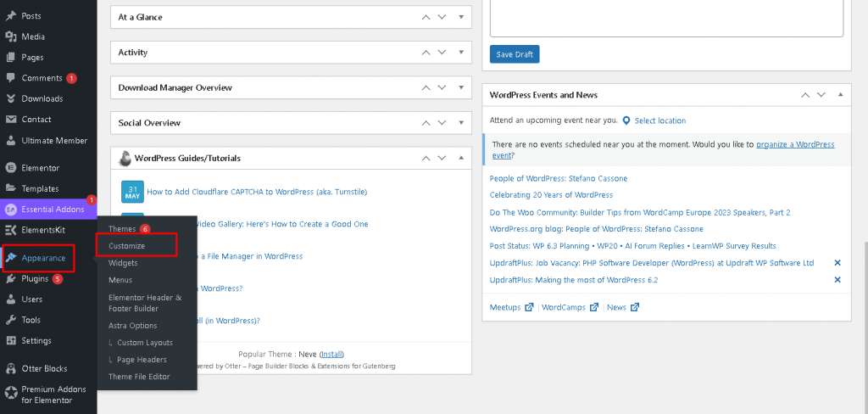868x414 pixels.
Task: Click the Comments speech bubble icon
Action: click(11, 78)
